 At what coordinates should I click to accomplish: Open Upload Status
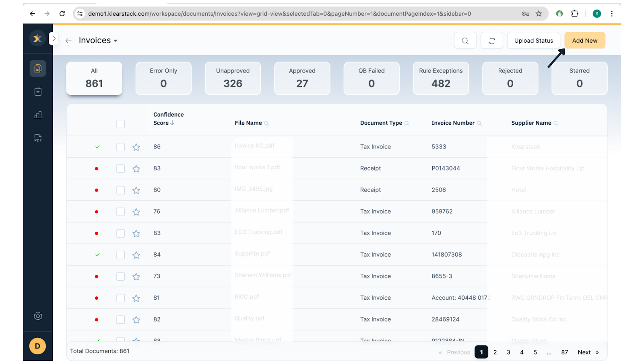[x=534, y=41]
